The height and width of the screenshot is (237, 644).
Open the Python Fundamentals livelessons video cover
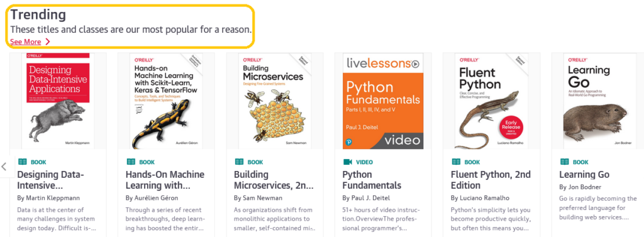coord(383,101)
